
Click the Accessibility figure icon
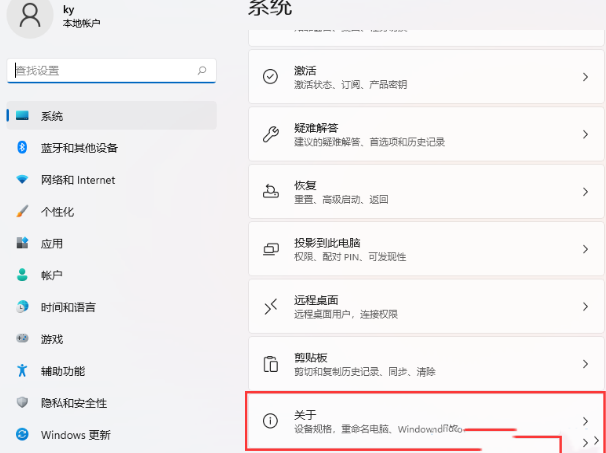(x=21, y=370)
